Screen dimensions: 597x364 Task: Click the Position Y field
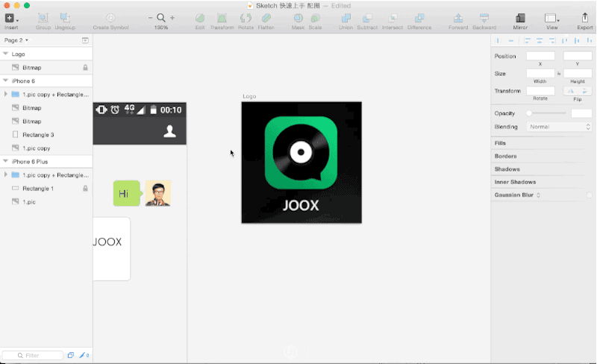point(578,56)
